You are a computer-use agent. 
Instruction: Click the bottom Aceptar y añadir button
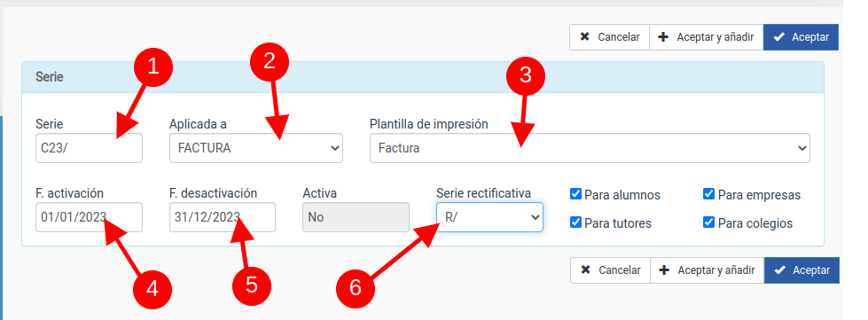pos(708,270)
